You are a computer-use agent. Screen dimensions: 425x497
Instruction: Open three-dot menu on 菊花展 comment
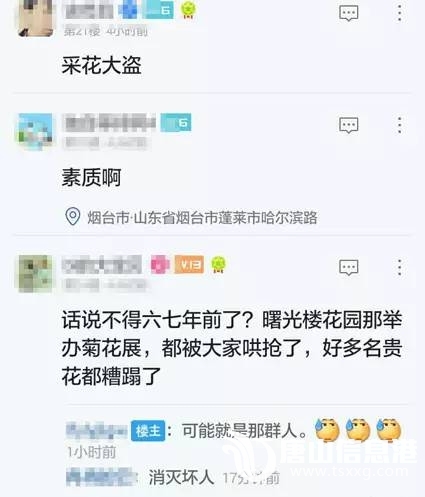coord(399,267)
